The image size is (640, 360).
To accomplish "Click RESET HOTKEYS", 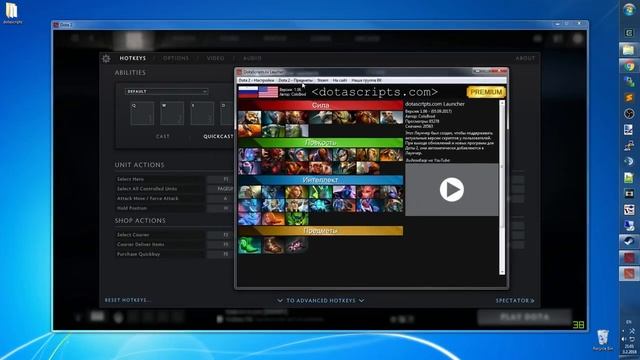I will click(x=128, y=300).
